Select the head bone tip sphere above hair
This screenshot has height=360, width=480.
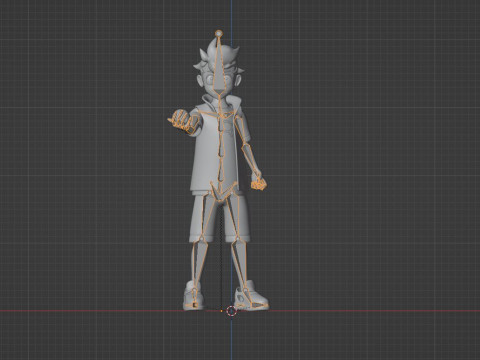click(x=219, y=33)
